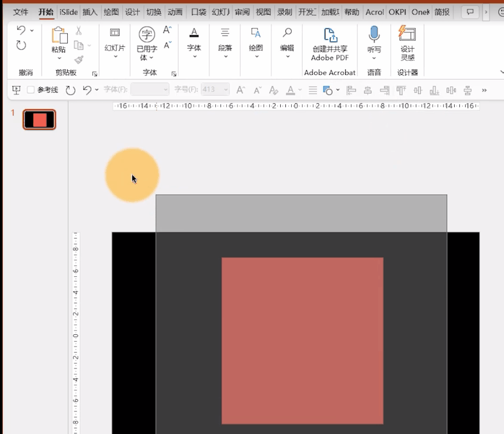Click the 幻灯片 slide layout icon
This screenshot has height=434, width=504.
pos(115,33)
